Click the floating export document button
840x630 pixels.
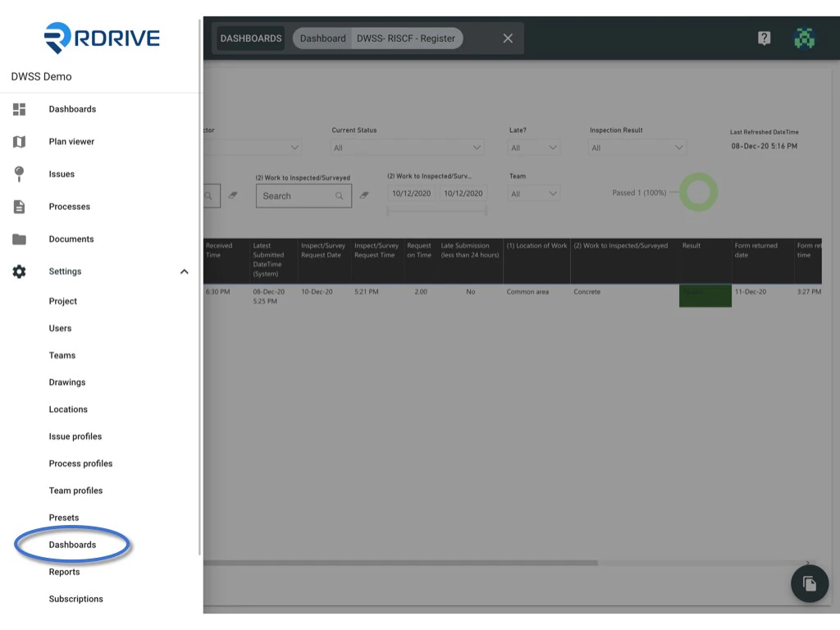(809, 583)
